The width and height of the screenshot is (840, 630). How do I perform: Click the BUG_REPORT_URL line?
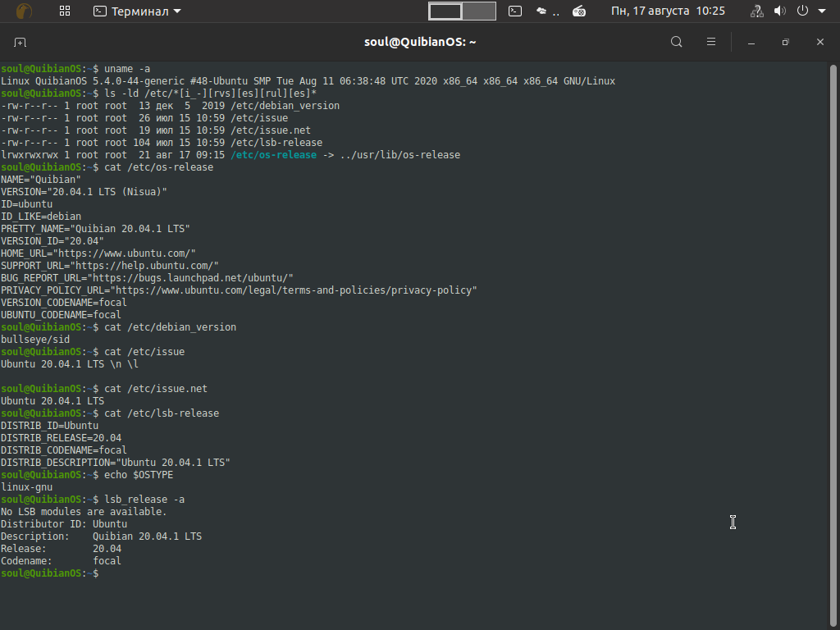pyautogui.click(x=148, y=278)
